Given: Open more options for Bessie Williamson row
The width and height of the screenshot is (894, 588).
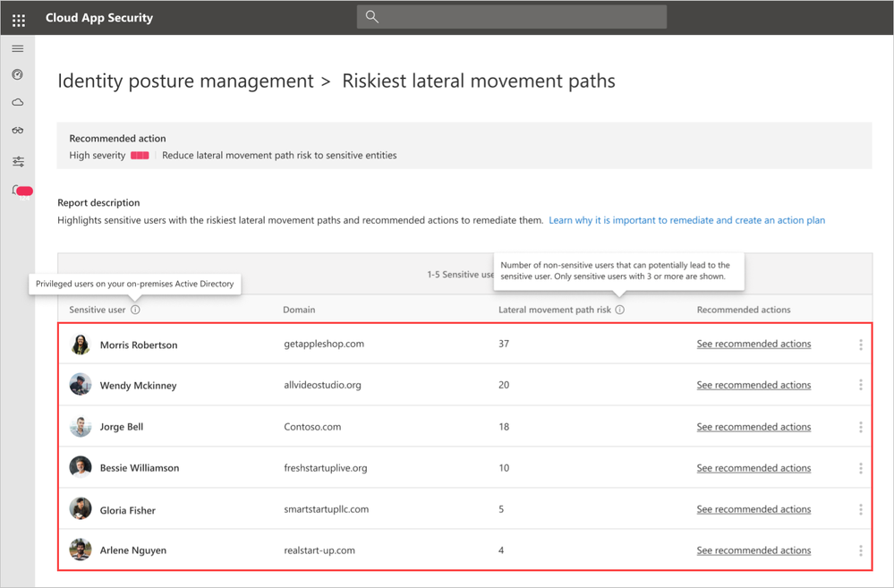Looking at the screenshot, I should coord(860,468).
